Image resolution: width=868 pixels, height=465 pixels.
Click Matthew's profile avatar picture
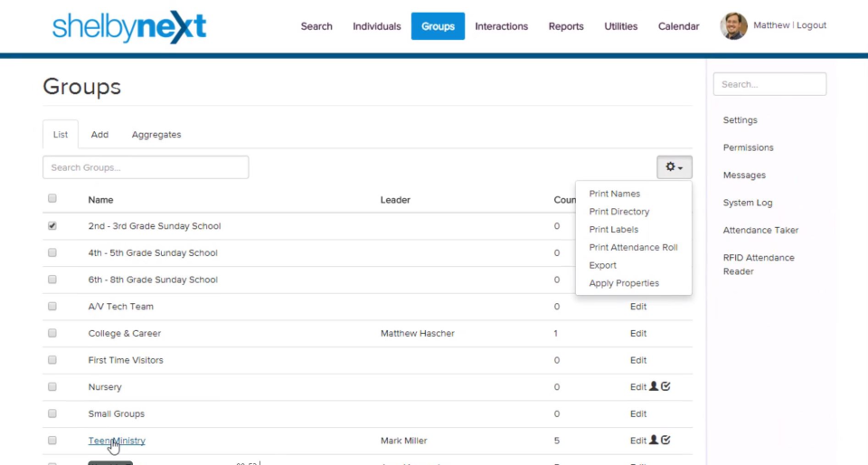tap(733, 26)
